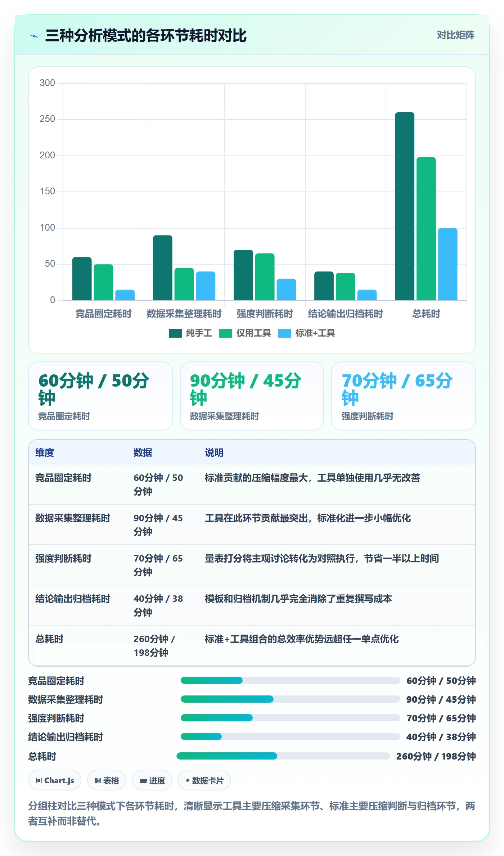Click the 仅用工具 bar for 总耗时
Image resolution: width=504 pixels, height=856 pixels.
pos(426,229)
